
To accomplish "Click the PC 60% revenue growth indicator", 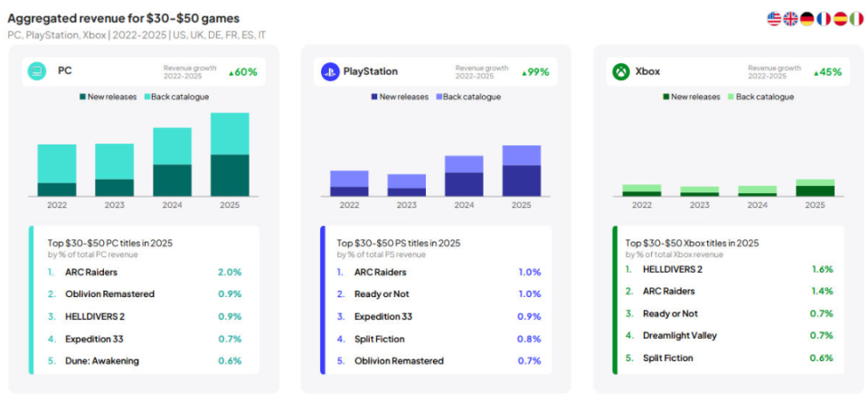I will (242, 71).
